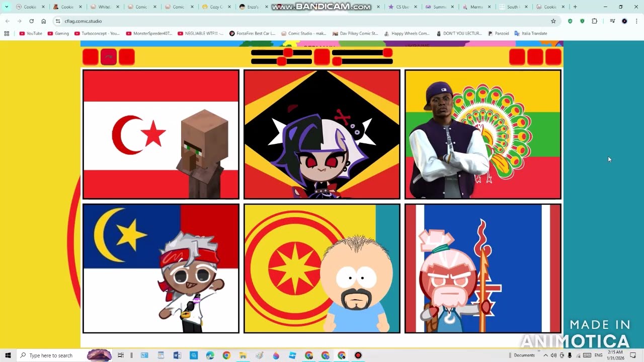This screenshot has width=644, height=362.
Task: Open the browser home page button
Action: [x=44, y=21]
